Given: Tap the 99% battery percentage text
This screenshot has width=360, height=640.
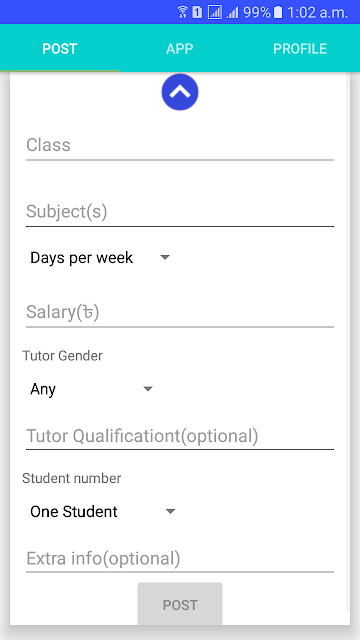Looking at the screenshot, I should (x=257, y=13).
